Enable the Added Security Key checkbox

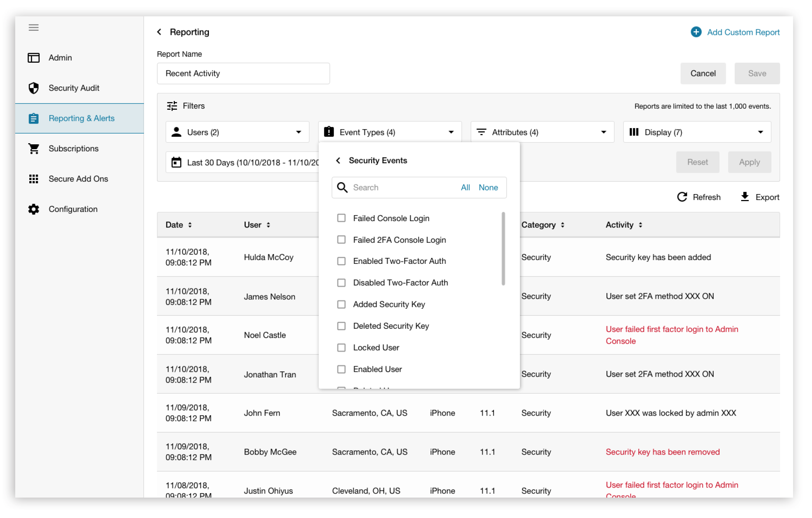pyautogui.click(x=341, y=304)
